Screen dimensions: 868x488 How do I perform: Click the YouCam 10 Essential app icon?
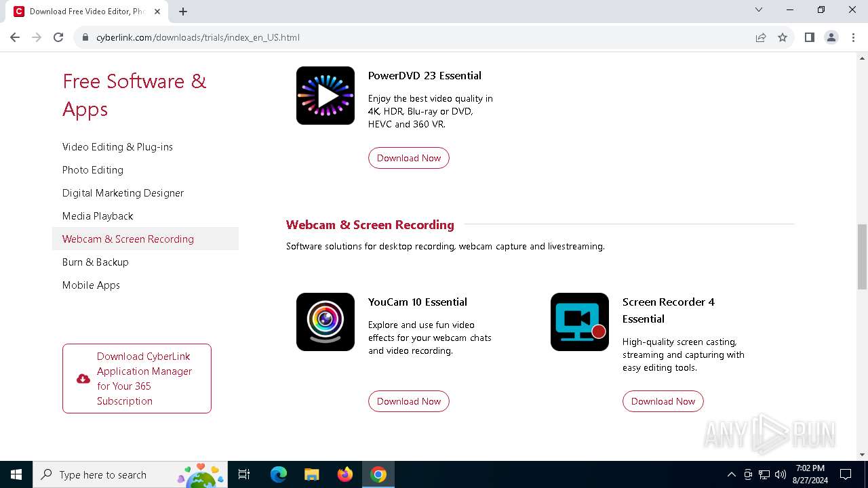[x=325, y=322]
